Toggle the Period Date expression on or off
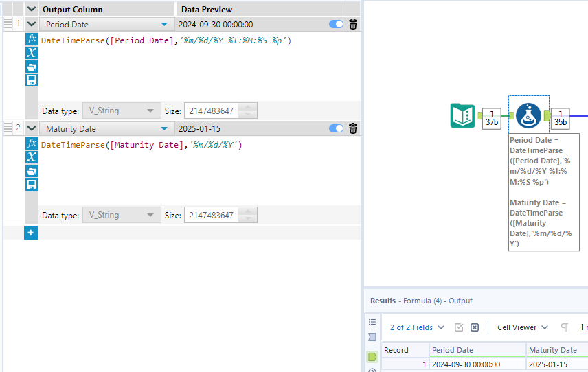 [336, 24]
